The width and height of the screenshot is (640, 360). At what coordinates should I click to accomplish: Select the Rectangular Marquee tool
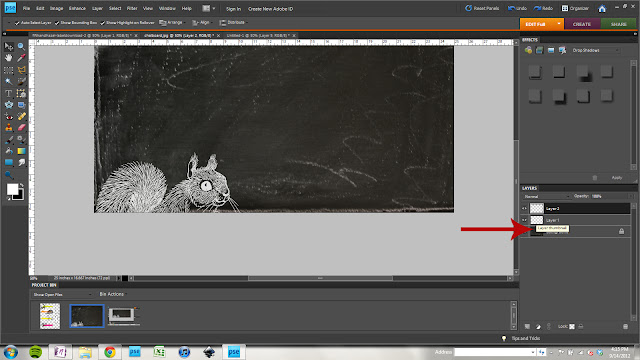click(9, 70)
